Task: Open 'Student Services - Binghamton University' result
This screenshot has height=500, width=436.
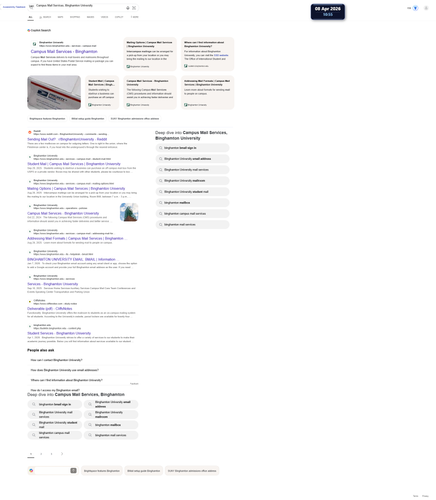Action: pos(59,333)
